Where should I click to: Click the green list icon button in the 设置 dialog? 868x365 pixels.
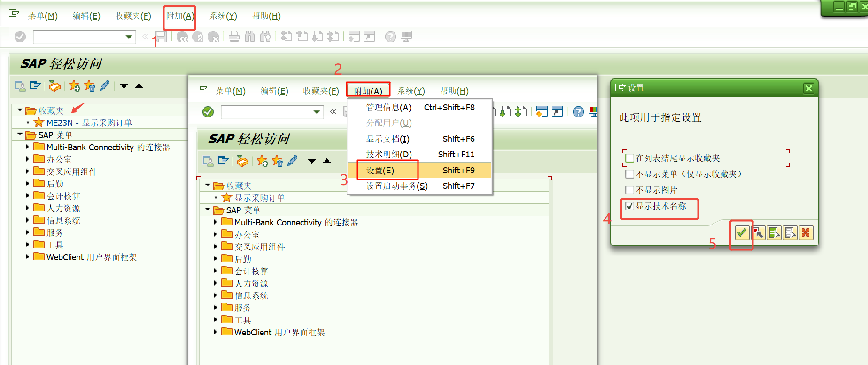(774, 233)
